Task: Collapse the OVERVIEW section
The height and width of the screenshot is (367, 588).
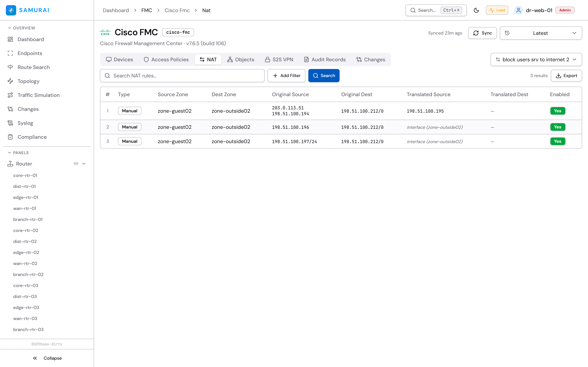Action: (21, 28)
